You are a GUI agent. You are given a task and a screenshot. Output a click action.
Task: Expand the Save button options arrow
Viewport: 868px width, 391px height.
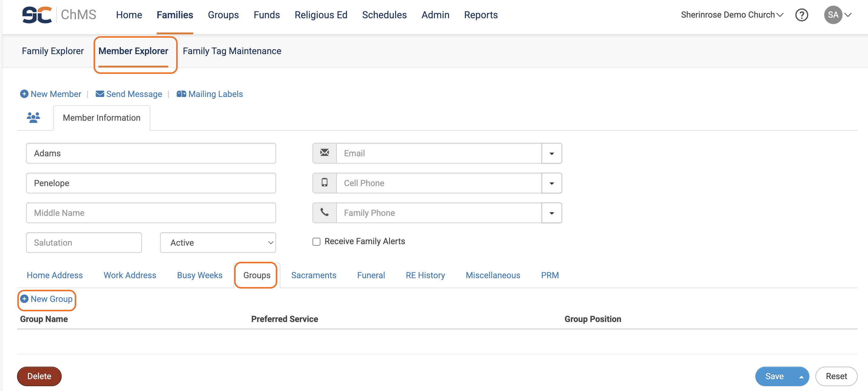pyautogui.click(x=801, y=376)
